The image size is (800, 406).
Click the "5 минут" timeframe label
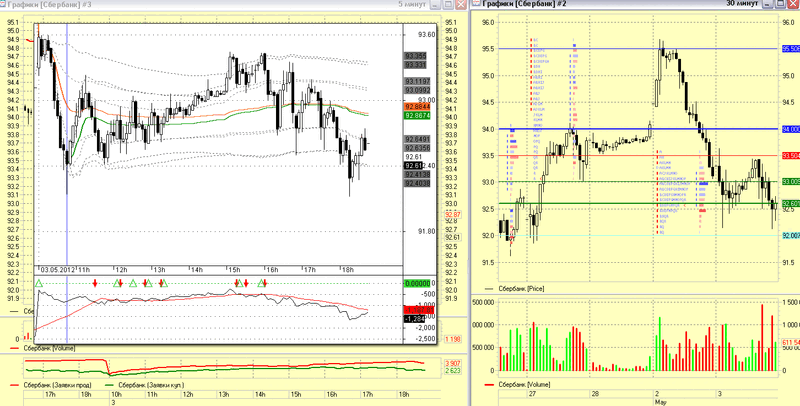[412, 4]
